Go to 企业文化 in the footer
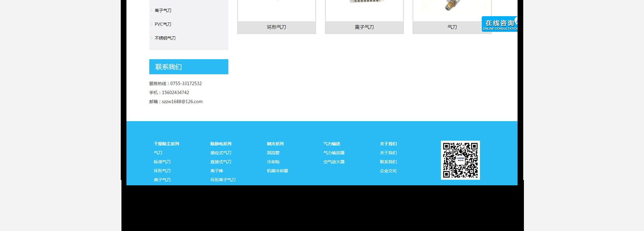The height and width of the screenshot is (231, 644). [388, 171]
